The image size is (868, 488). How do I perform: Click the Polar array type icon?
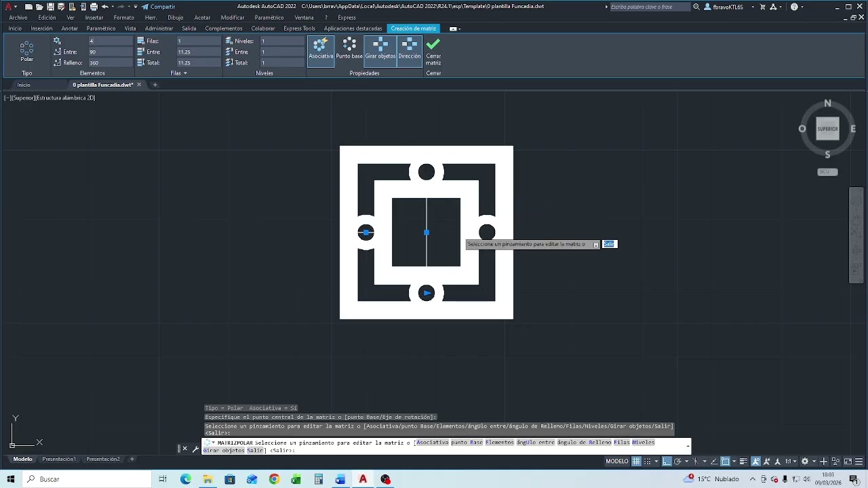pyautogui.click(x=26, y=49)
